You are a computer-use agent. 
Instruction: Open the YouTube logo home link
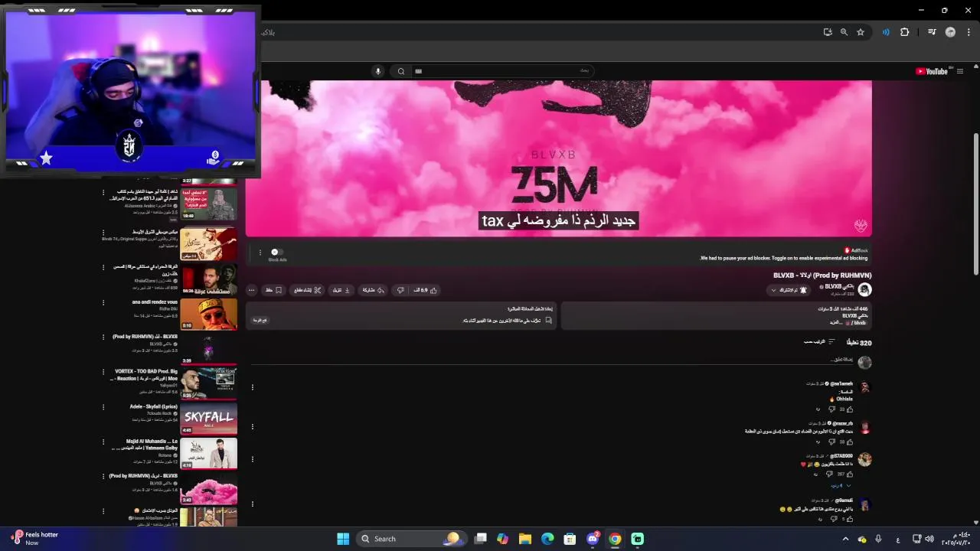click(x=933, y=71)
